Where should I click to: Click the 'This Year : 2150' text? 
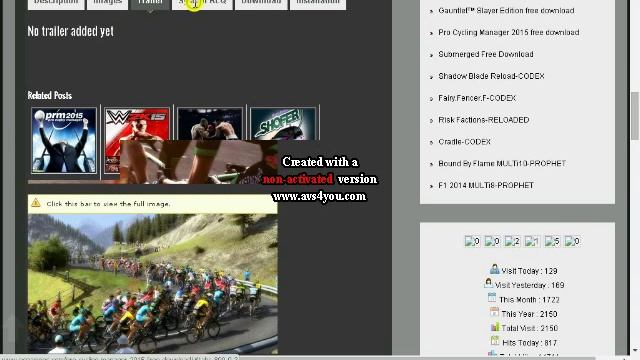529,314
